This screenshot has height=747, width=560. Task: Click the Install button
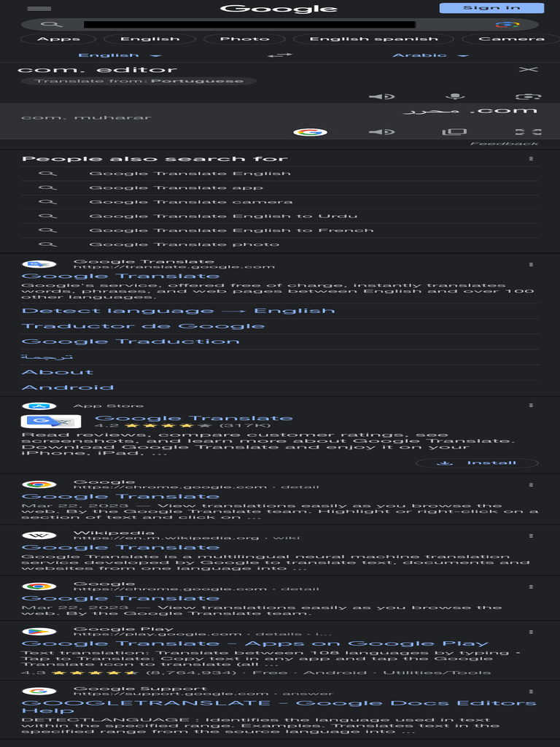pos(477,463)
